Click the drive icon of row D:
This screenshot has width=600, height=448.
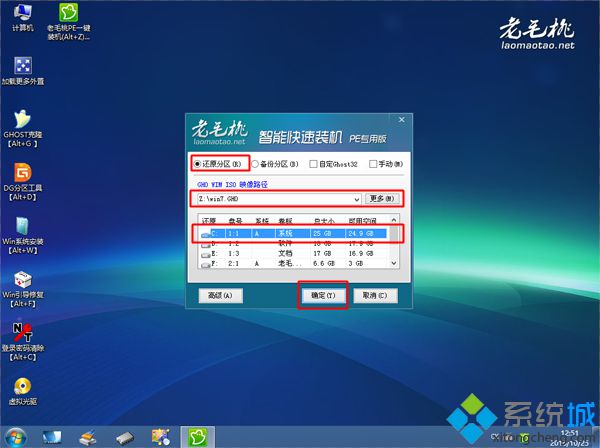coord(206,244)
